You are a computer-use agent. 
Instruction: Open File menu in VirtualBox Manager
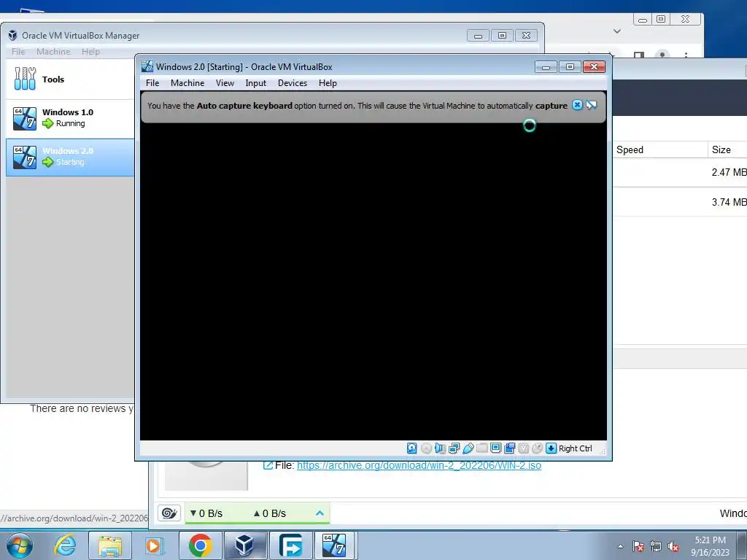[18, 52]
